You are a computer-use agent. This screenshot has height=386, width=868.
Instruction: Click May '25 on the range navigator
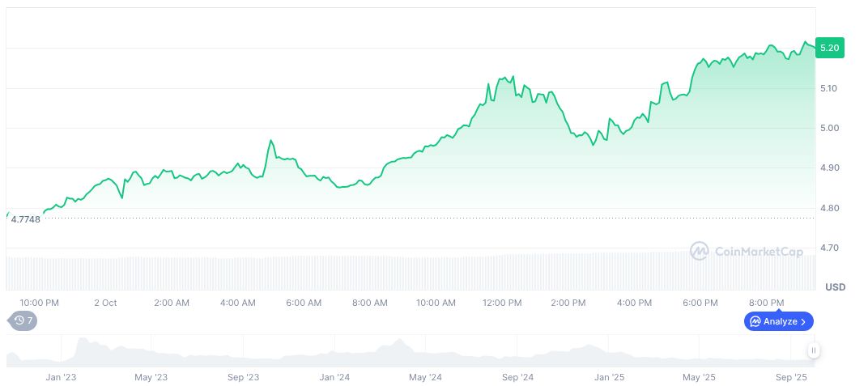coord(700,377)
